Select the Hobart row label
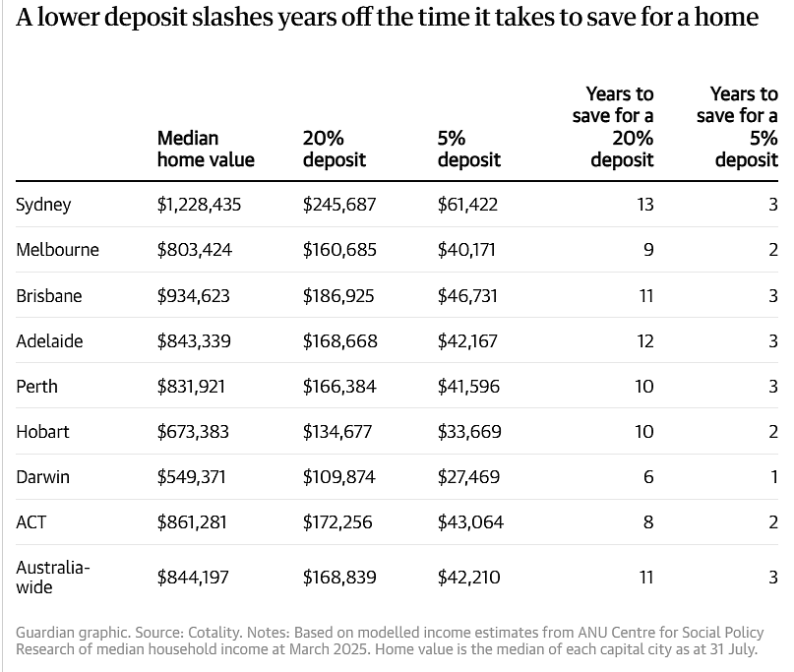The image size is (794, 672). coord(42,432)
